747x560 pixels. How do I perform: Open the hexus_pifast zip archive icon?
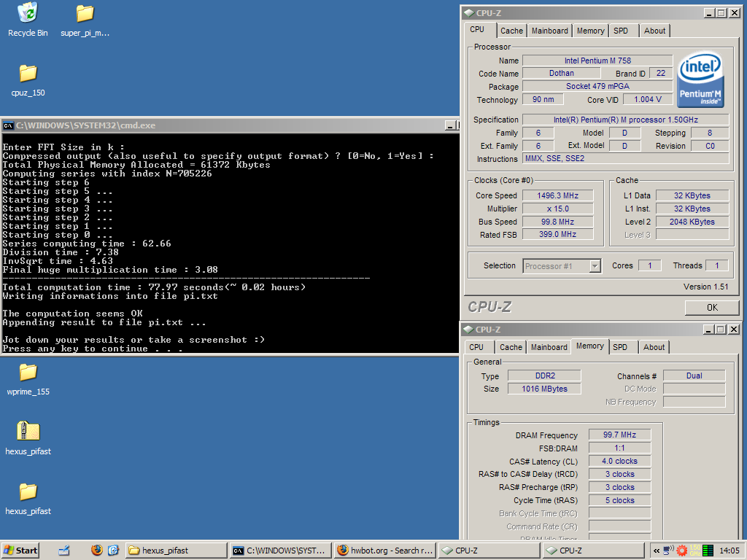coord(28,431)
